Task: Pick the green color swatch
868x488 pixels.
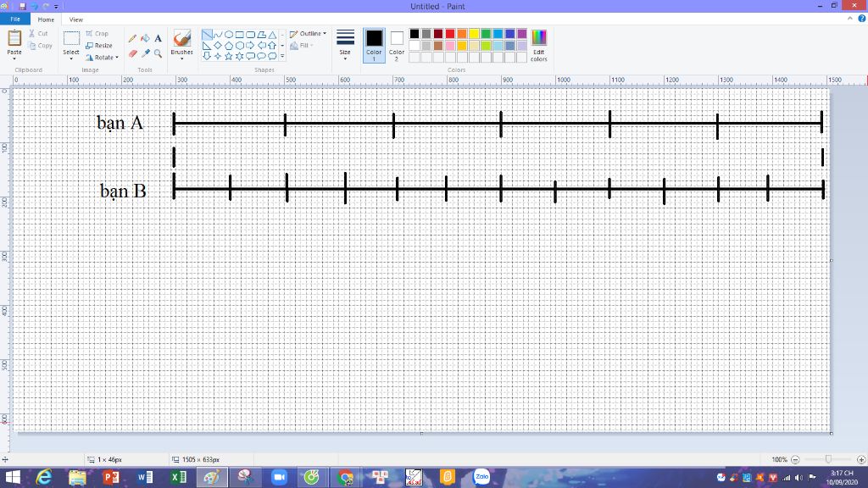Action: tap(486, 34)
